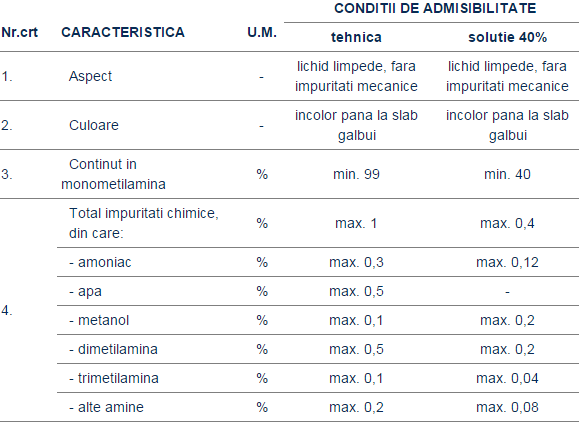Click the CONDITII DE ADMISIBILITATE header
Viewport: 579px width, 424px height.
tap(435, 8)
